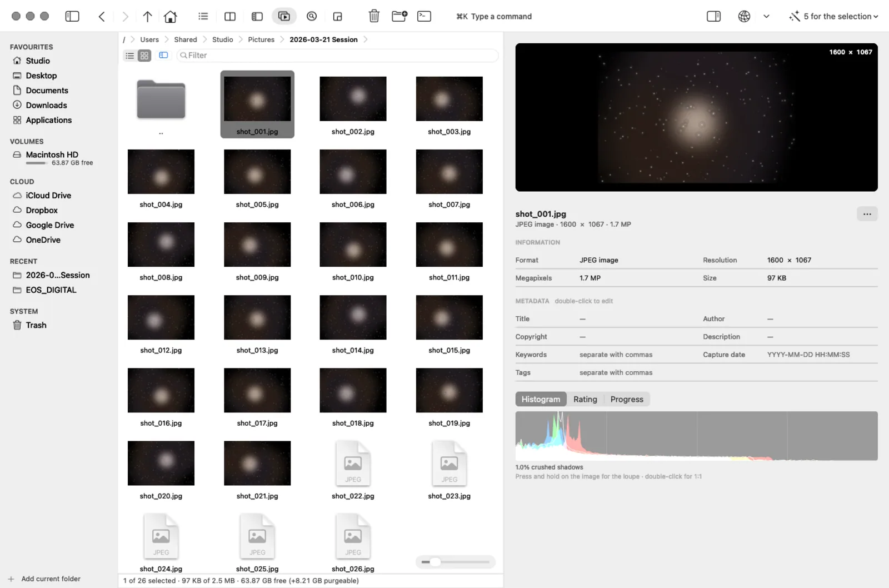This screenshot has width=889, height=588.
Task: Click the globe network icon
Action: (x=744, y=17)
